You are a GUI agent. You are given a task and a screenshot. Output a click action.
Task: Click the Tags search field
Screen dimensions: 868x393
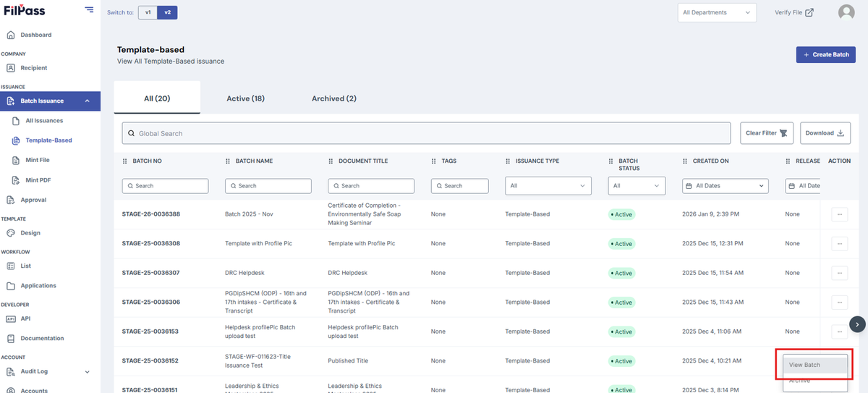pos(460,186)
